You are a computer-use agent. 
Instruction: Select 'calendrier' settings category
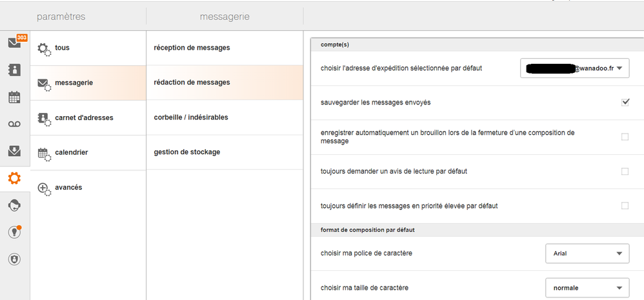click(x=88, y=153)
